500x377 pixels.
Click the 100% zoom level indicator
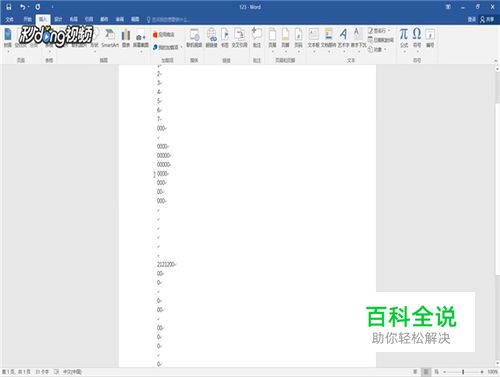pyautogui.click(x=492, y=372)
